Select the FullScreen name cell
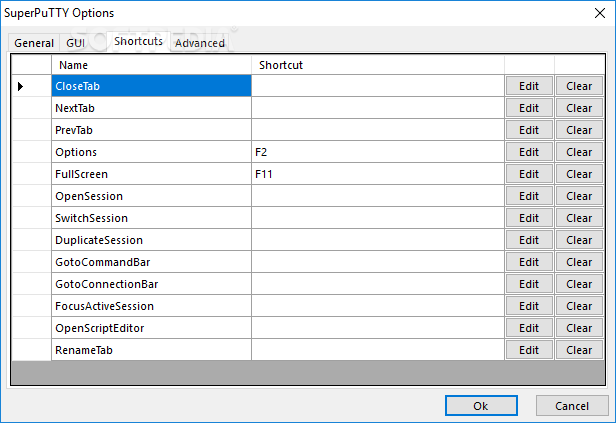 point(151,174)
